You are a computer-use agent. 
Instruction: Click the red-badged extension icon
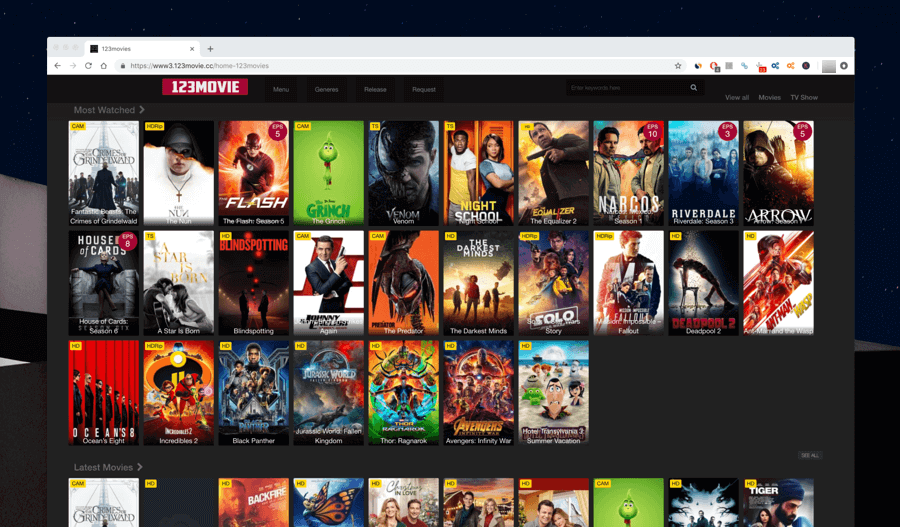[761, 67]
